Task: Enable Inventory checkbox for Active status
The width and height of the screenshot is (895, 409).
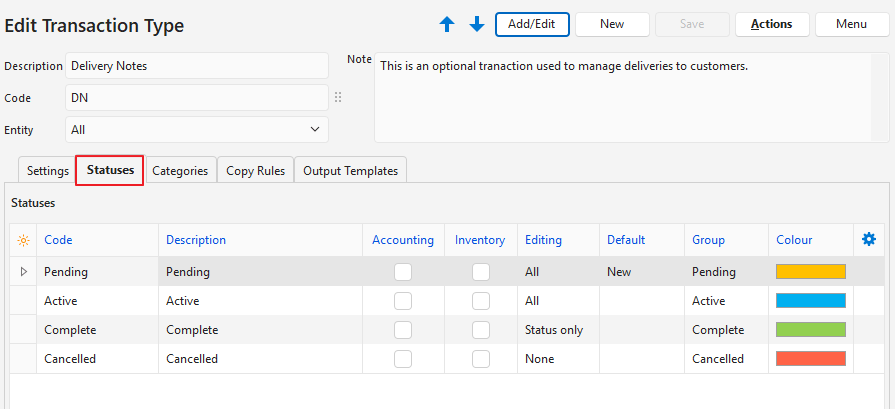Action: pos(481,300)
